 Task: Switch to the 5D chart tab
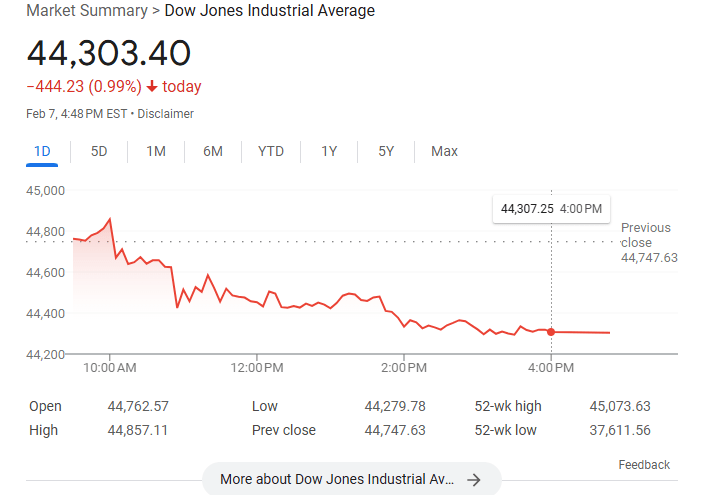click(x=99, y=151)
